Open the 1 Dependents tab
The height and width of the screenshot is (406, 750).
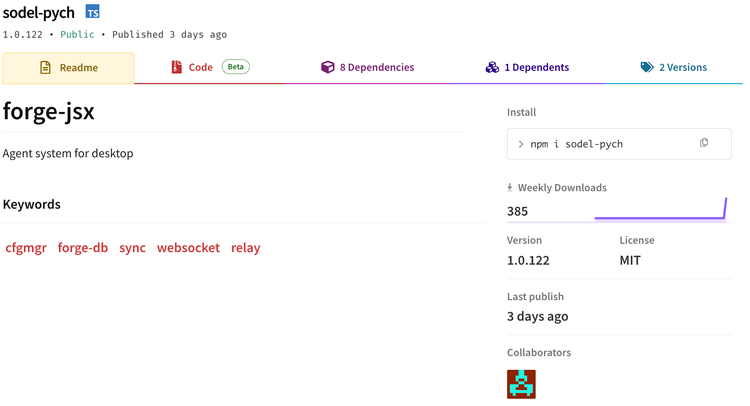[527, 67]
